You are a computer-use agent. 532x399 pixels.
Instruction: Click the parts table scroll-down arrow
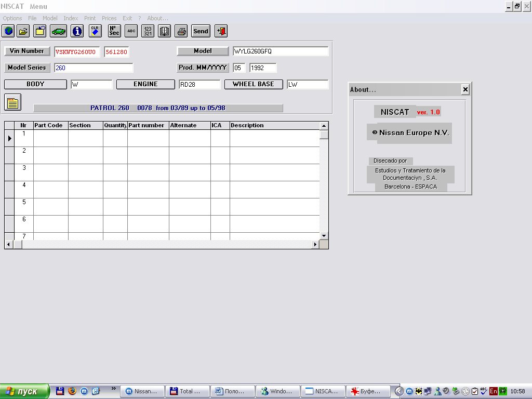click(x=324, y=236)
